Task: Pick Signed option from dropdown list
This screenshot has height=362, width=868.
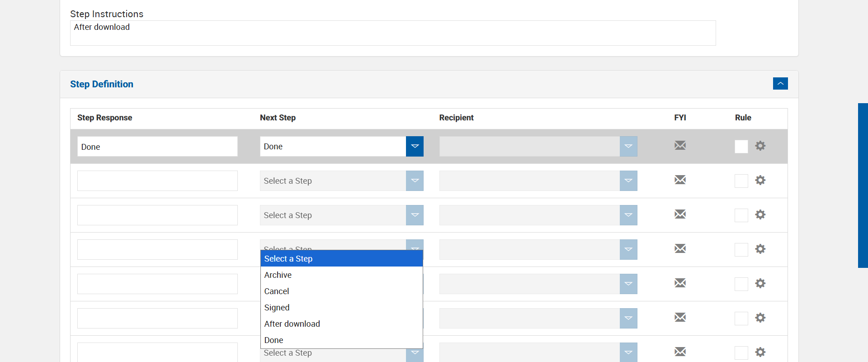Action: pos(277,308)
